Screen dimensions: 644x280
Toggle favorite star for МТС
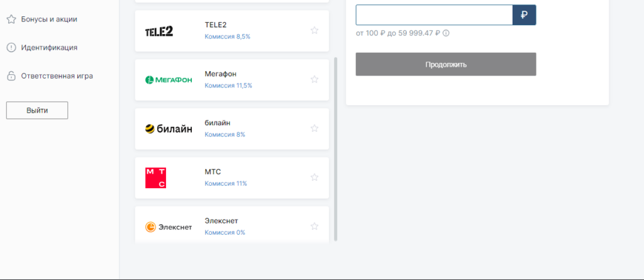point(314,177)
